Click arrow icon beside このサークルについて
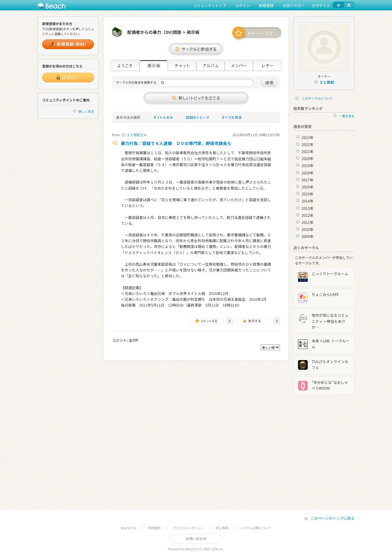392x557 pixels. coord(297,98)
